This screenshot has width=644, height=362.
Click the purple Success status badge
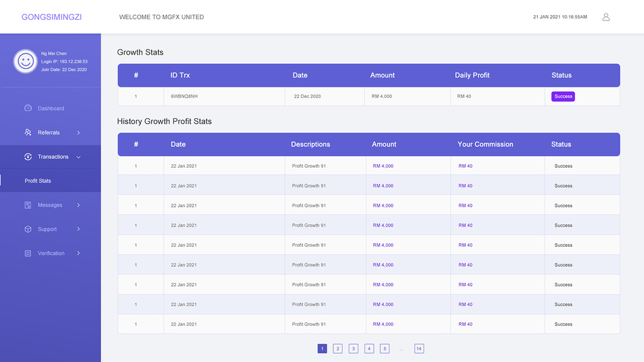click(563, 97)
